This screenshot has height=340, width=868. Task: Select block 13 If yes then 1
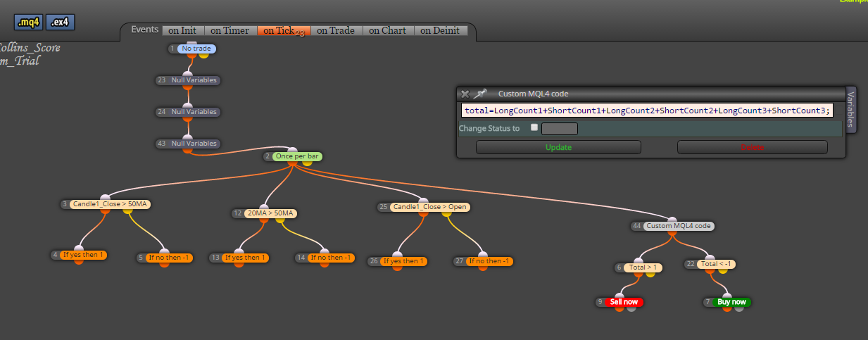(x=246, y=258)
